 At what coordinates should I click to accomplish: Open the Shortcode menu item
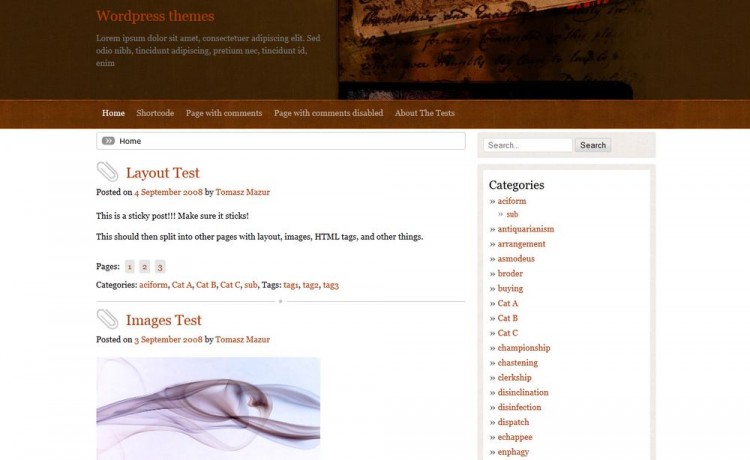click(155, 113)
